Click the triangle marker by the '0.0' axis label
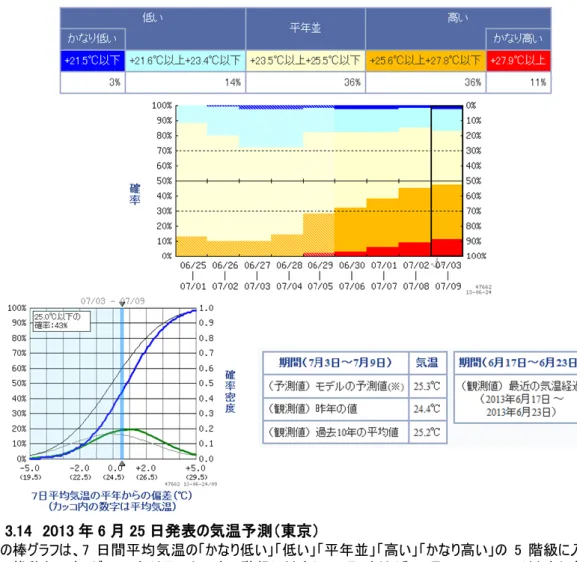The image size is (577, 562). (x=122, y=464)
